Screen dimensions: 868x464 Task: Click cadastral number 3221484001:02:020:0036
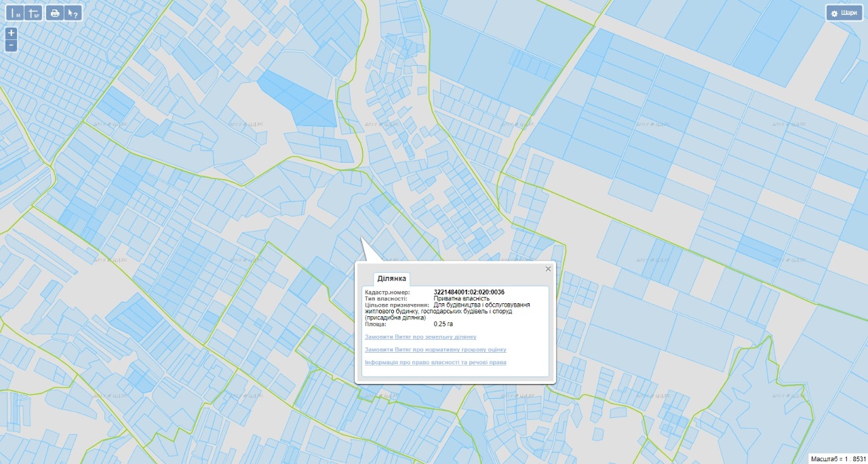[x=469, y=292]
